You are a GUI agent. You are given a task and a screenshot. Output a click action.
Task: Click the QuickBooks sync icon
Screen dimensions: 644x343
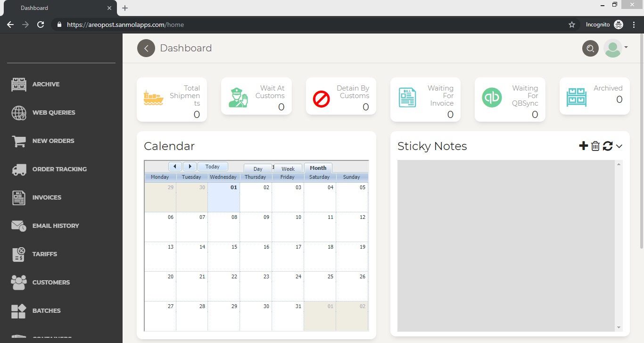pyautogui.click(x=492, y=98)
